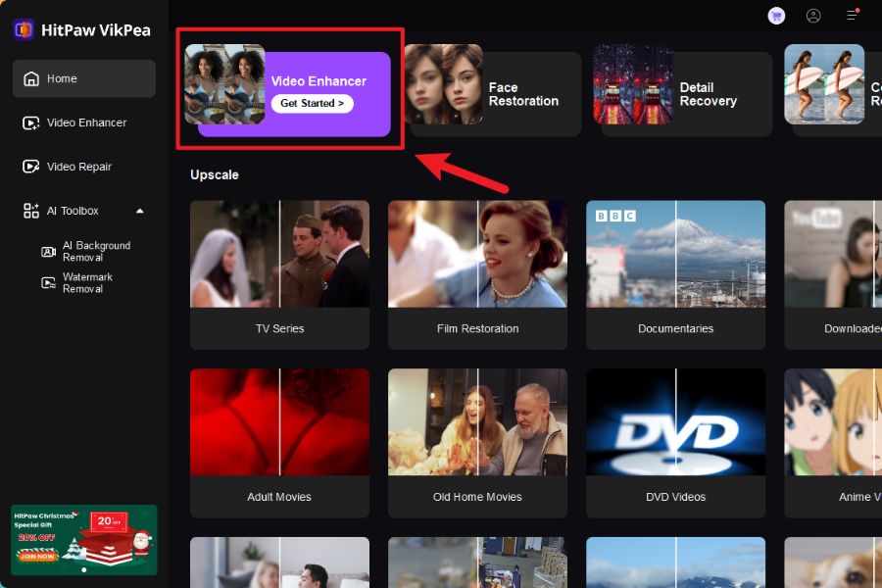Pick the DVD Videos upscale preset
The image size is (882, 588).
coord(675,443)
